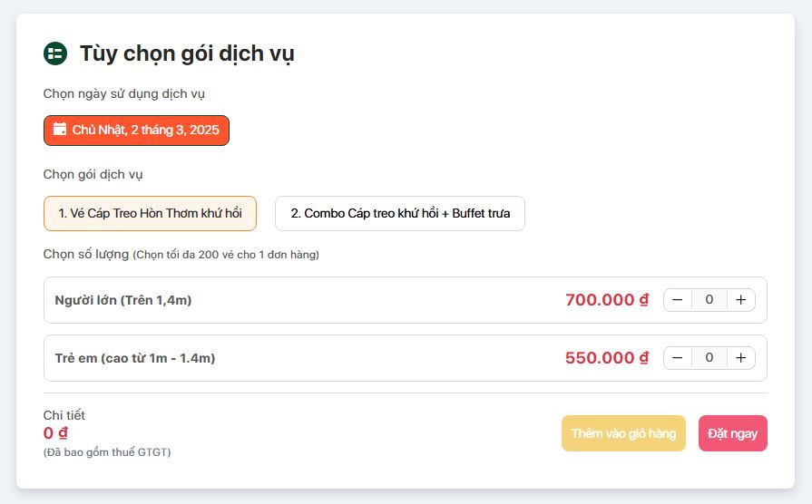Click the calendar icon in date button

(60, 129)
